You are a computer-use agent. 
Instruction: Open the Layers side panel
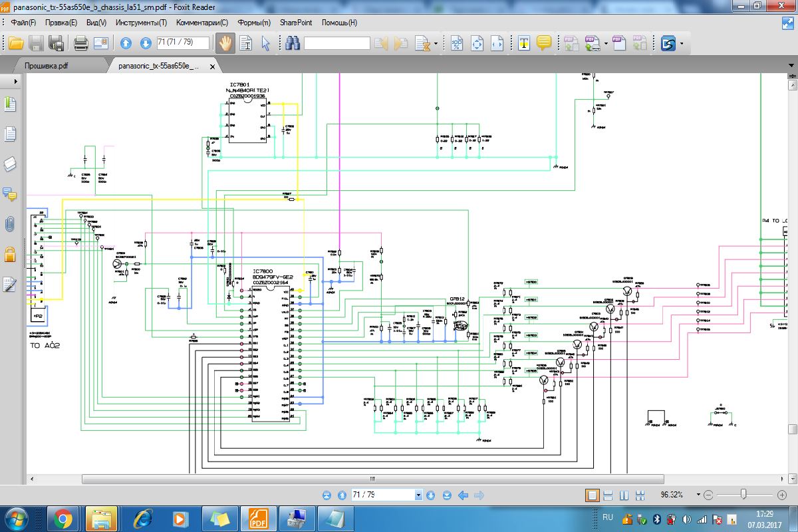[10, 164]
